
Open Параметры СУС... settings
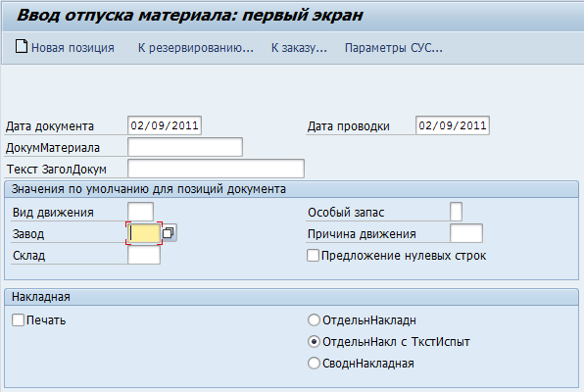[x=393, y=48]
